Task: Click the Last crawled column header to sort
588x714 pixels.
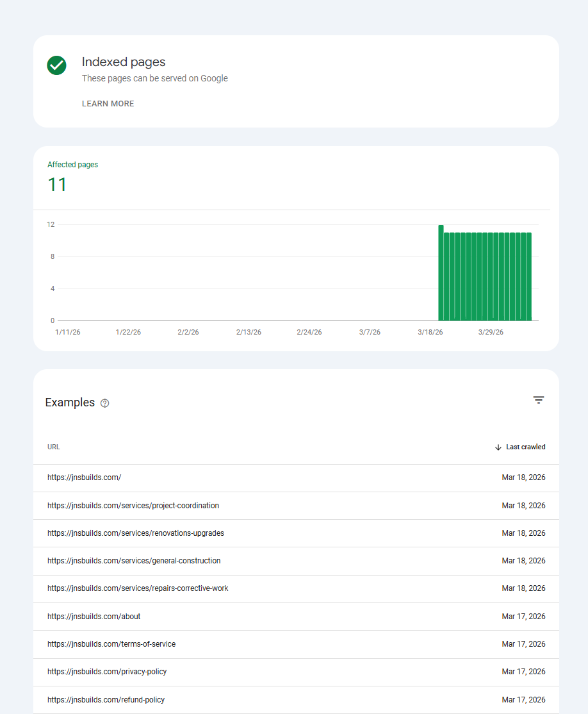Action: [525, 447]
